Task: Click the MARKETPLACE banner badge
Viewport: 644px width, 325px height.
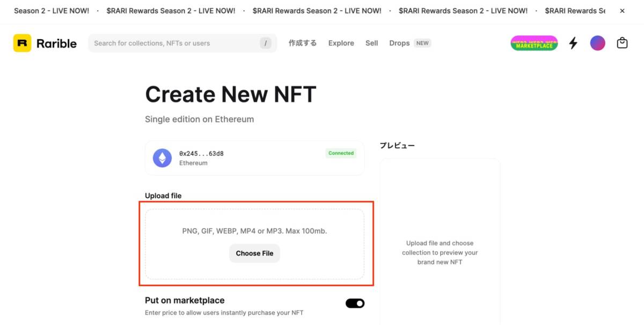Action: [x=533, y=43]
